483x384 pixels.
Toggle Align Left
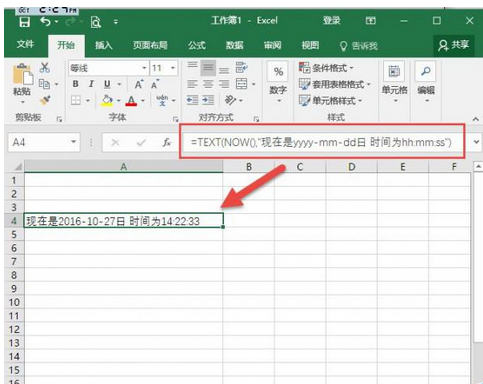[192, 84]
